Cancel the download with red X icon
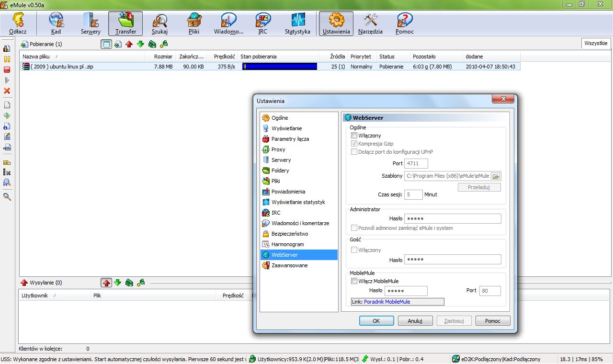Image resolution: width=613 pixels, height=364 pixels. [x=7, y=91]
